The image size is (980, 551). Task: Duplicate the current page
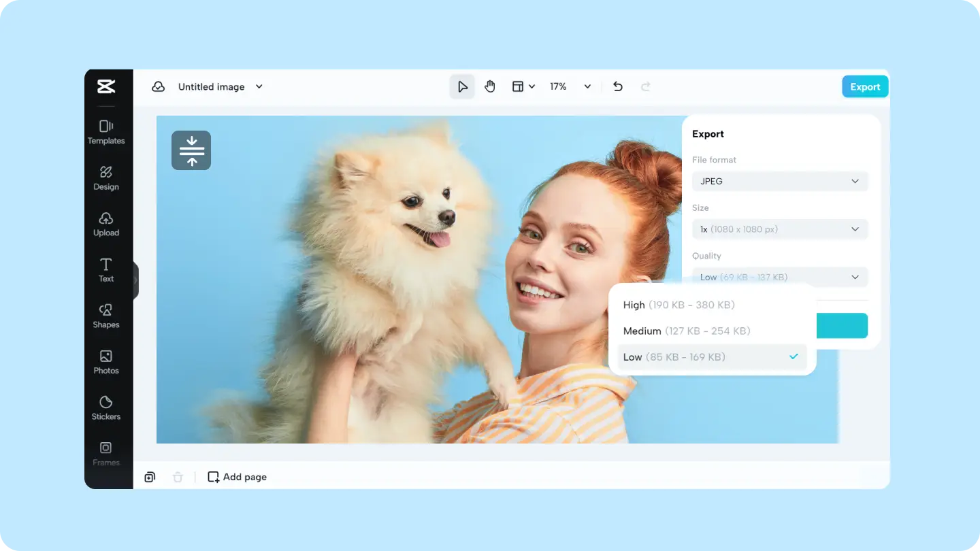coord(150,477)
